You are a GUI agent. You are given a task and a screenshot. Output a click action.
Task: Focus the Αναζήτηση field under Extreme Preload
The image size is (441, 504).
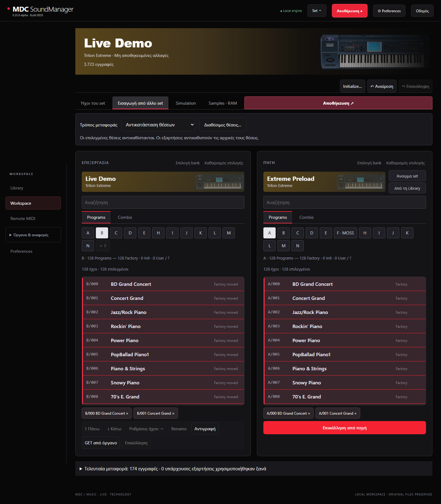[x=345, y=202]
